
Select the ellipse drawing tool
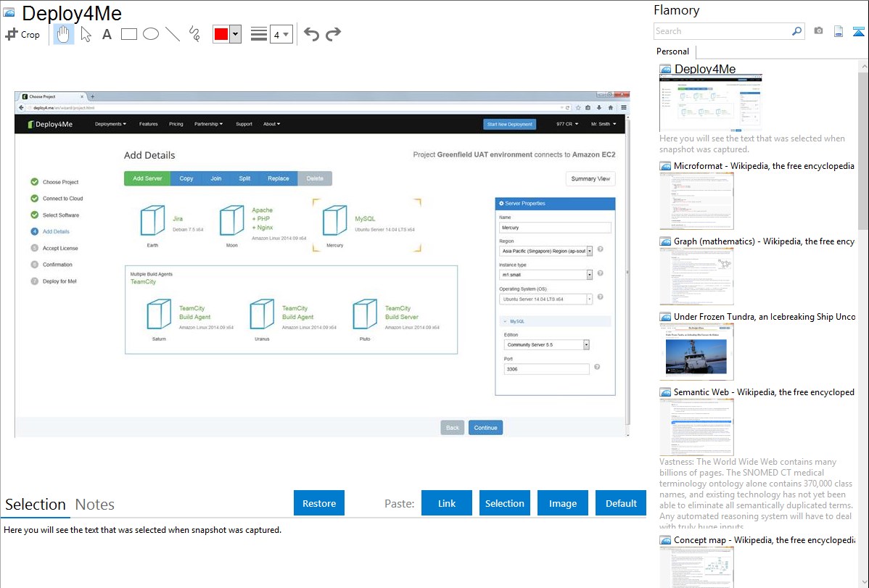[151, 34]
